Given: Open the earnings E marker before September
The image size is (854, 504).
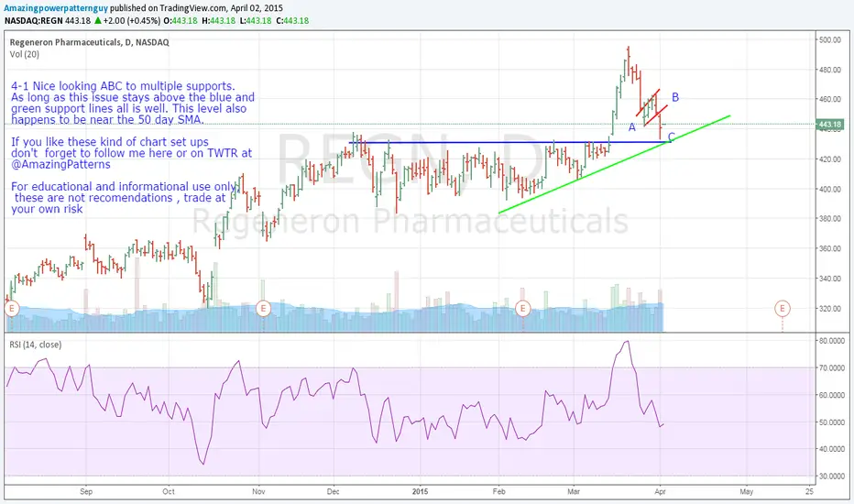Looking at the screenshot, I should point(11,309).
